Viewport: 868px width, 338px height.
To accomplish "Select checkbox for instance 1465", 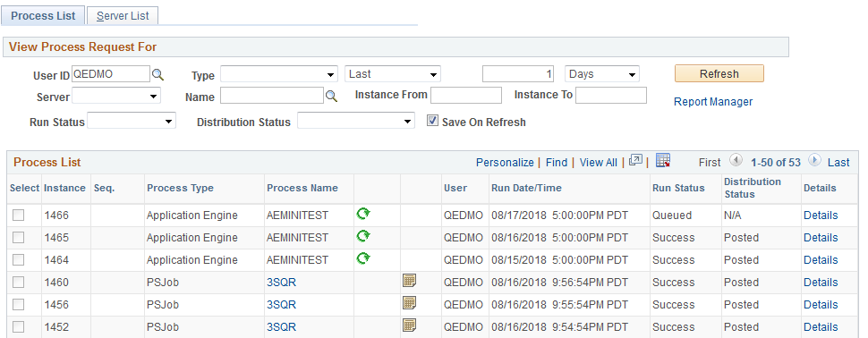I will pyautogui.click(x=19, y=237).
